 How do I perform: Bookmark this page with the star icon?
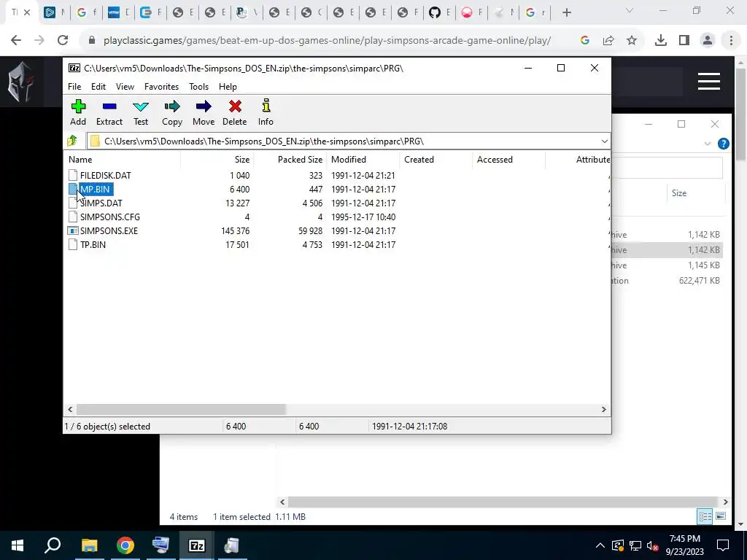pos(632,41)
